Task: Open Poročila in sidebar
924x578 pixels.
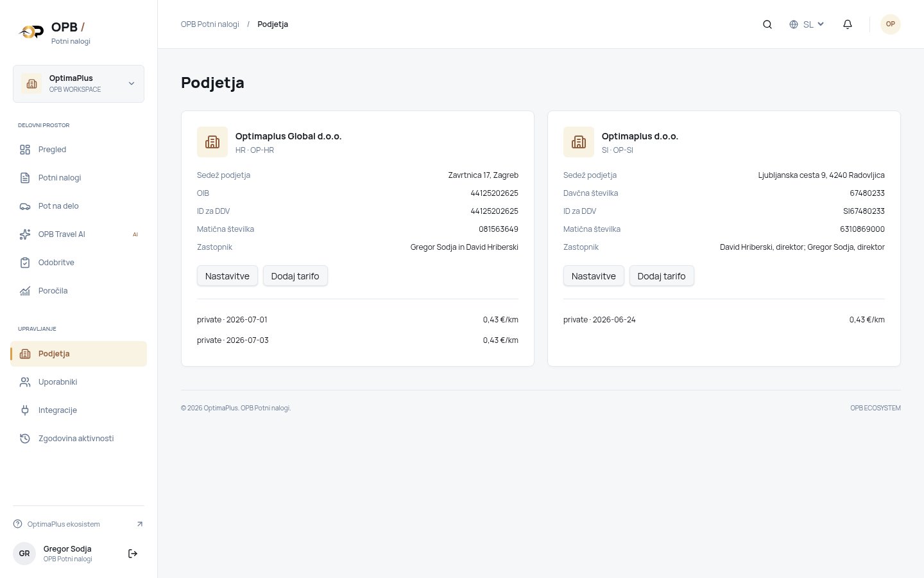Action: point(78,291)
